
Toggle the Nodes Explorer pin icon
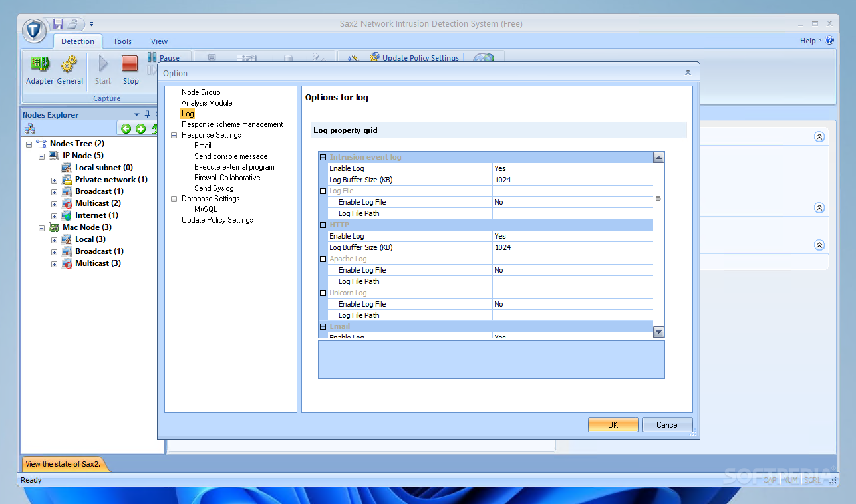point(148,114)
